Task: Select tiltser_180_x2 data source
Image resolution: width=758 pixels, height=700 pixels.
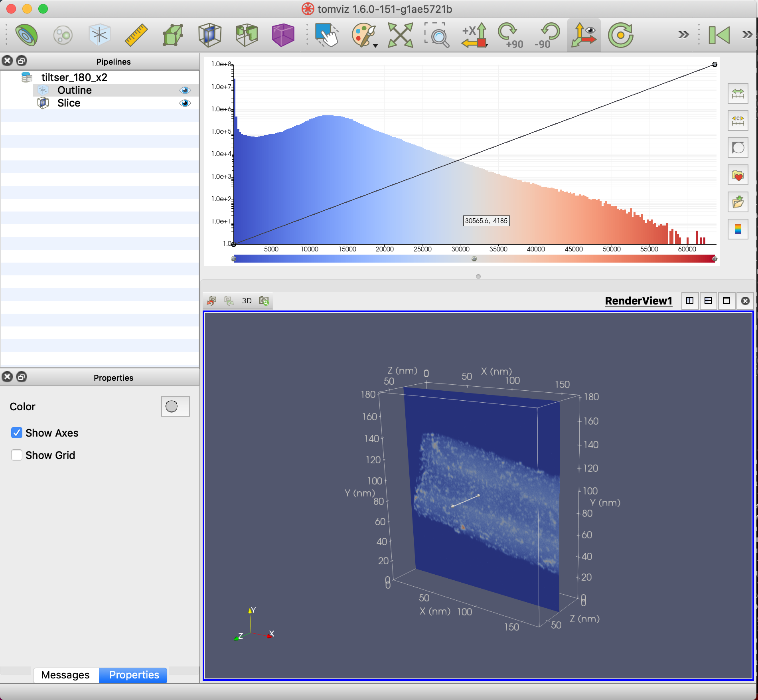Action: pyautogui.click(x=74, y=77)
